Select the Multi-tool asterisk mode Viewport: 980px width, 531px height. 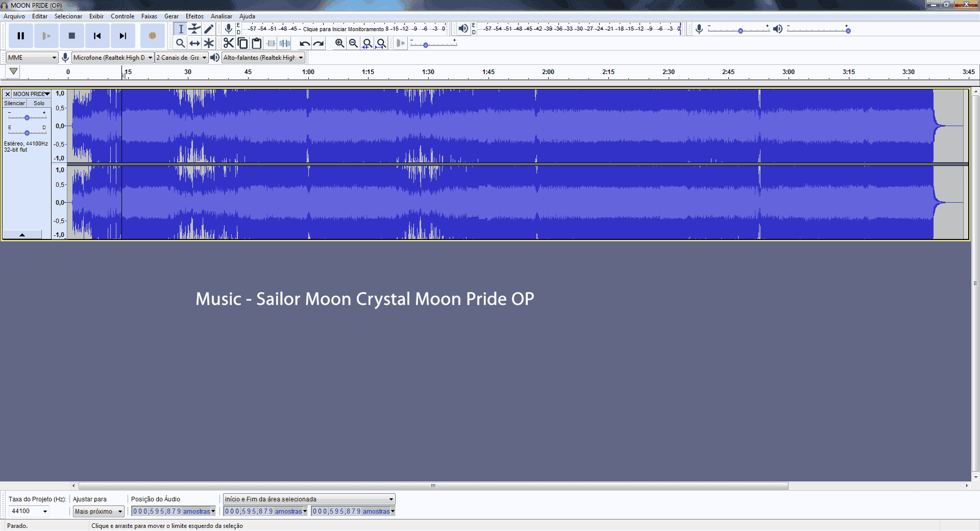click(209, 43)
